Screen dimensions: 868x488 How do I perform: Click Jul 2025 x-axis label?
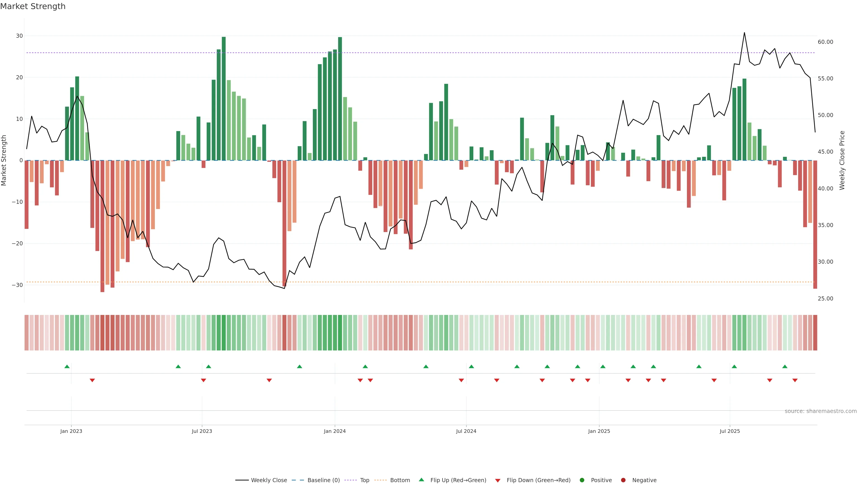[x=730, y=431]
